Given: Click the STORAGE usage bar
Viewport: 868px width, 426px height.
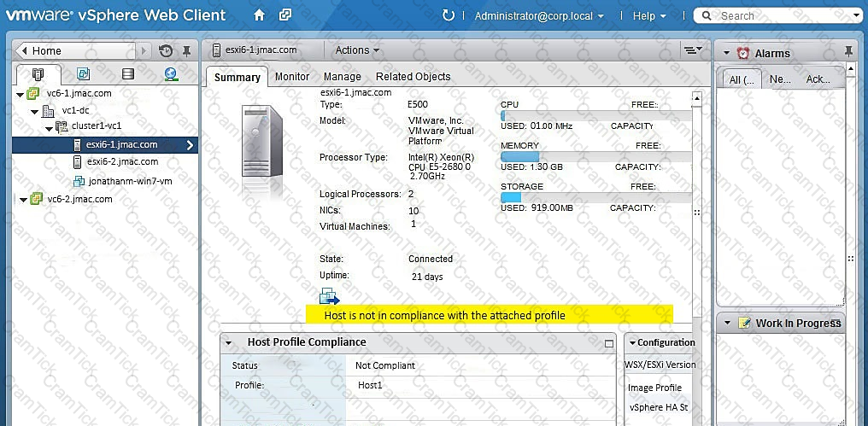Looking at the screenshot, I should tap(595, 197).
